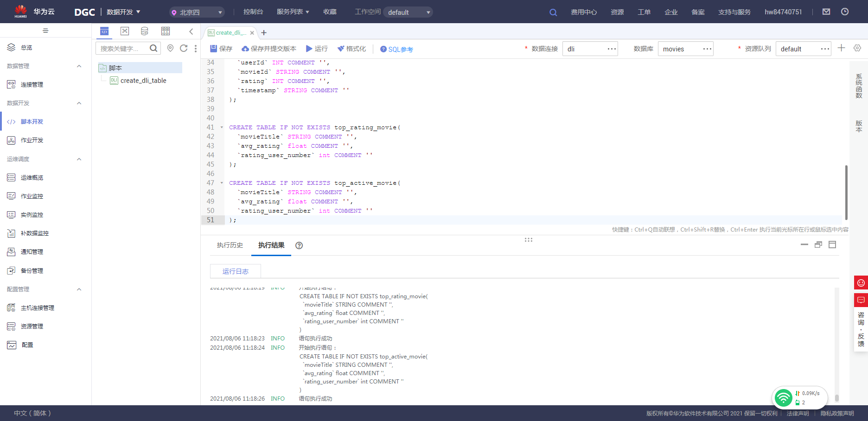Screen dimensions: 868x421
Task: Switch to the 执行历史 tab
Action: [x=230, y=245]
